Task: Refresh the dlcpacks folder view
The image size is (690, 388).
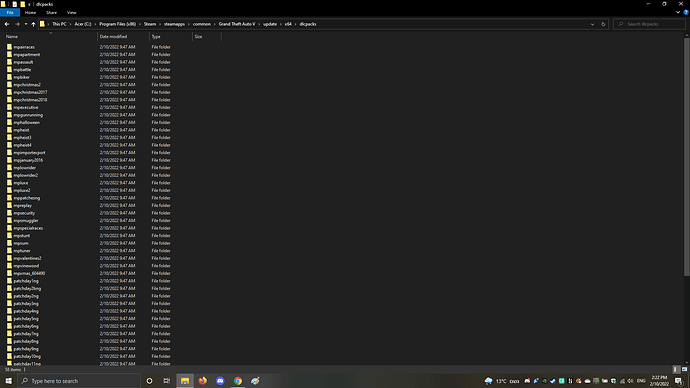Action: pos(603,24)
